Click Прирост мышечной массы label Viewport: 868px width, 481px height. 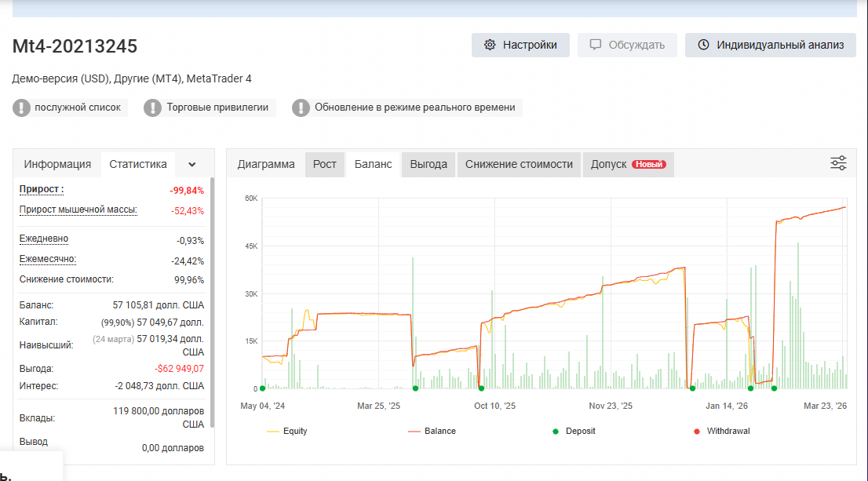(78, 210)
